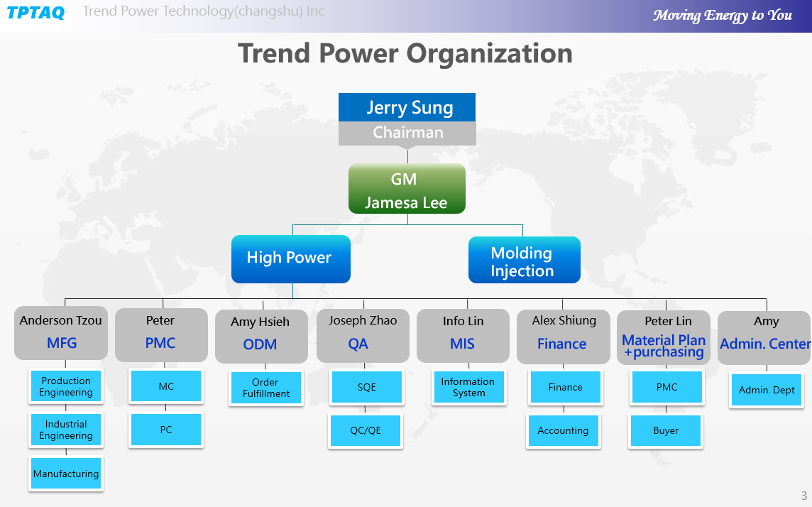The height and width of the screenshot is (507, 812).
Task: Select the Alex Shiung Finance box
Action: click(564, 337)
